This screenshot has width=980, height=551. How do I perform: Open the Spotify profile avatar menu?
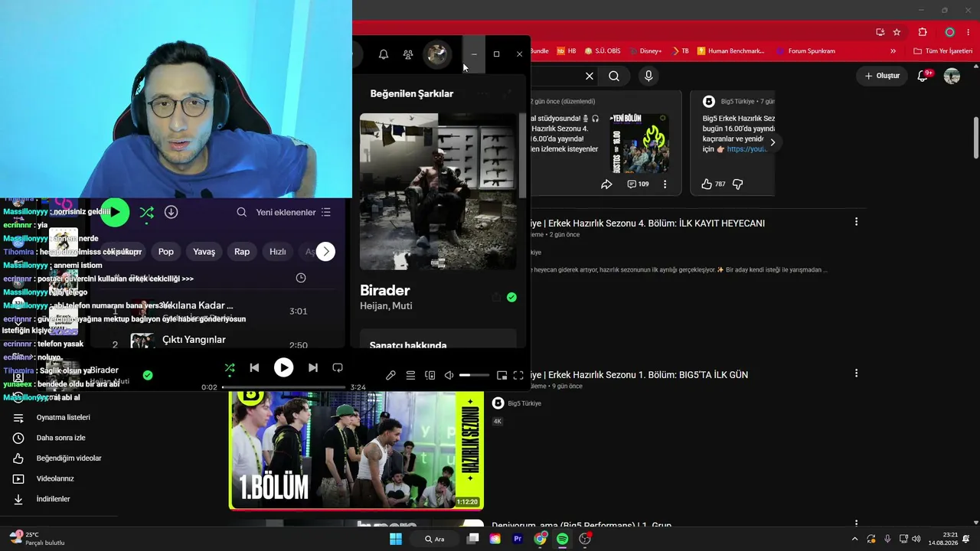(x=437, y=54)
